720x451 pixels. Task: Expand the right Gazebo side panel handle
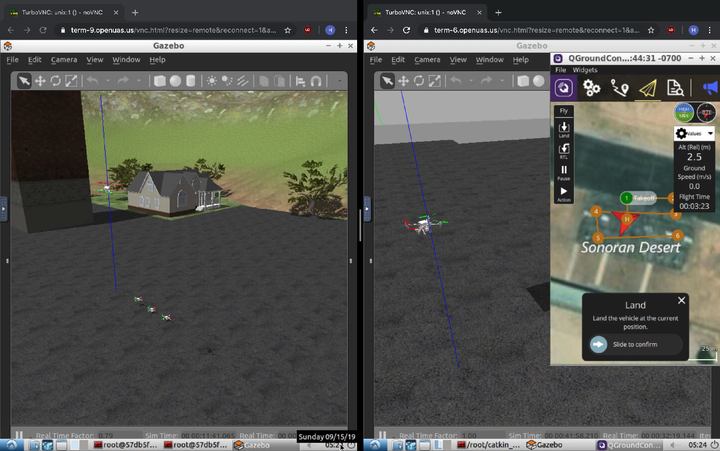point(368,208)
